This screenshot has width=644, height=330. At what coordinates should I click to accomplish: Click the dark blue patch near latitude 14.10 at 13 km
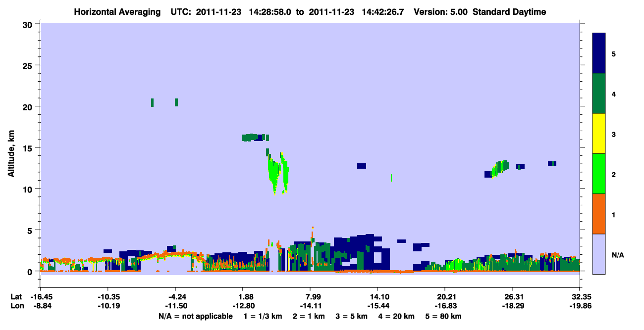click(x=361, y=166)
